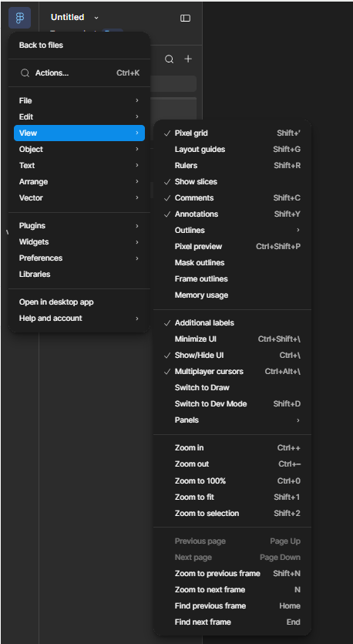Click the plus icon to add page
Image resolution: width=353 pixels, height=644 pixels.
click(188, 59)
